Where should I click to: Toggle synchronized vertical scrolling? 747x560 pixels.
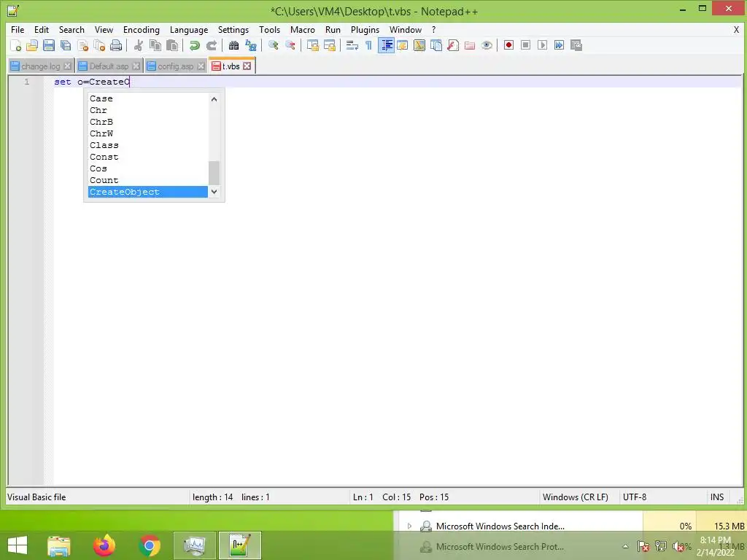pyautogui.click(x=312, y=45)
